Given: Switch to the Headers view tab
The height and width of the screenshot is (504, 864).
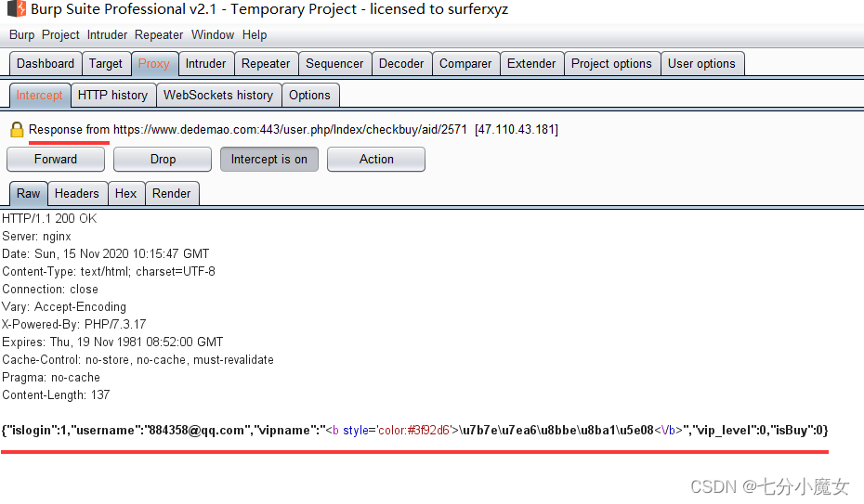Looking at the screenshot, I should point(77,194).
